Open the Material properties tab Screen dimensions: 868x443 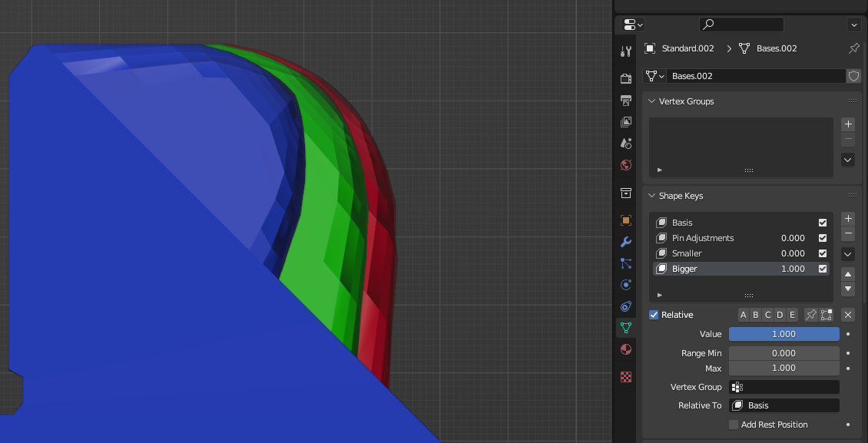coord(626,349)
